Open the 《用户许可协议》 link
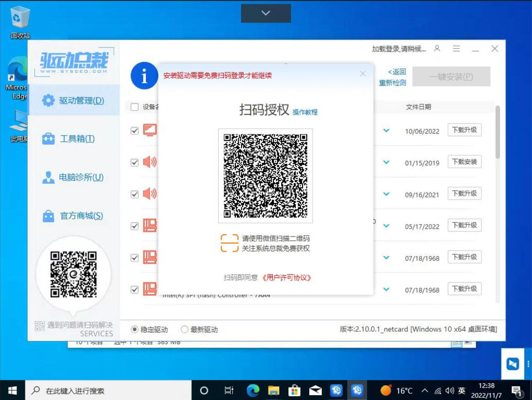This screenshot has height=400, width=532. click(287, 278)
